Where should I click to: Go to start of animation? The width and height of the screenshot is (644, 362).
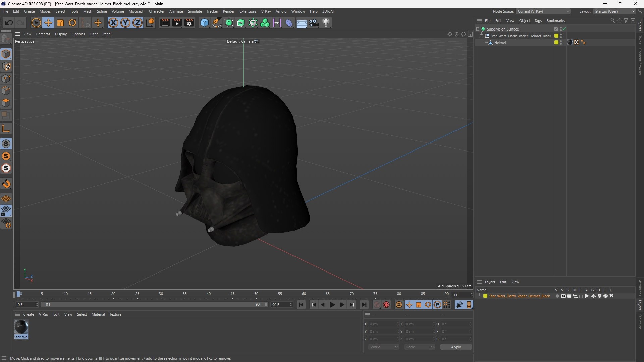coord(301,305)
